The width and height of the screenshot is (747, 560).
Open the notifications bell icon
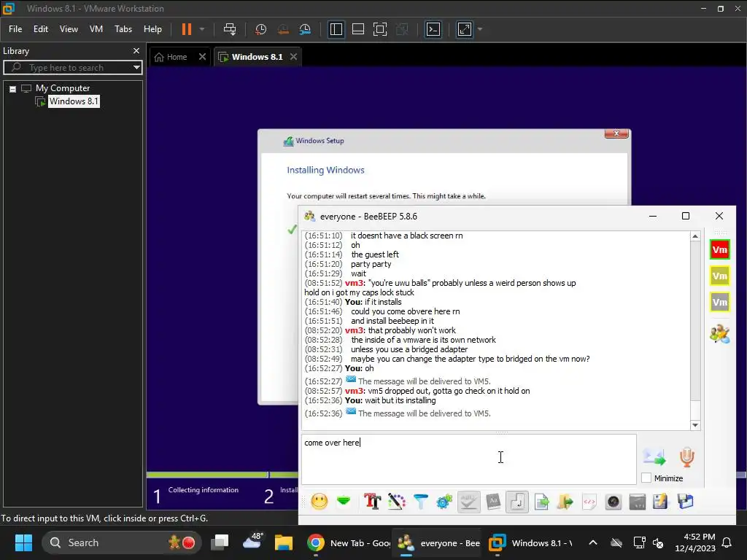pos(727,542)
